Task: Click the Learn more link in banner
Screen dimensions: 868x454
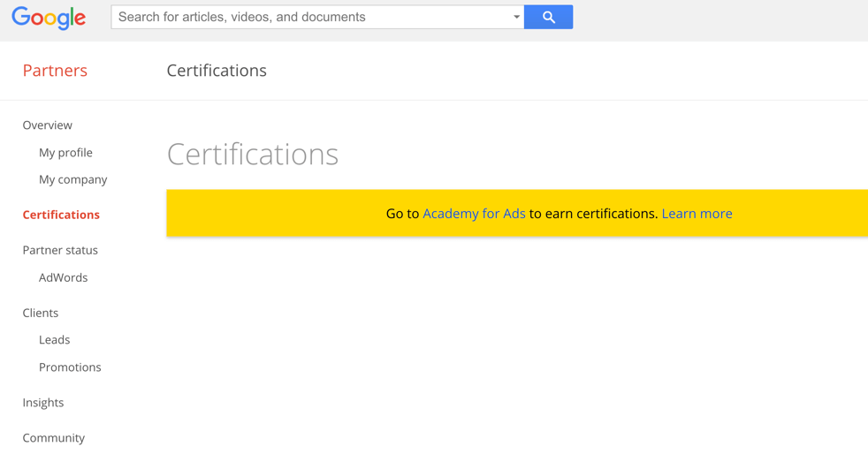Action: pyautogui.click(x=697, y=214)
